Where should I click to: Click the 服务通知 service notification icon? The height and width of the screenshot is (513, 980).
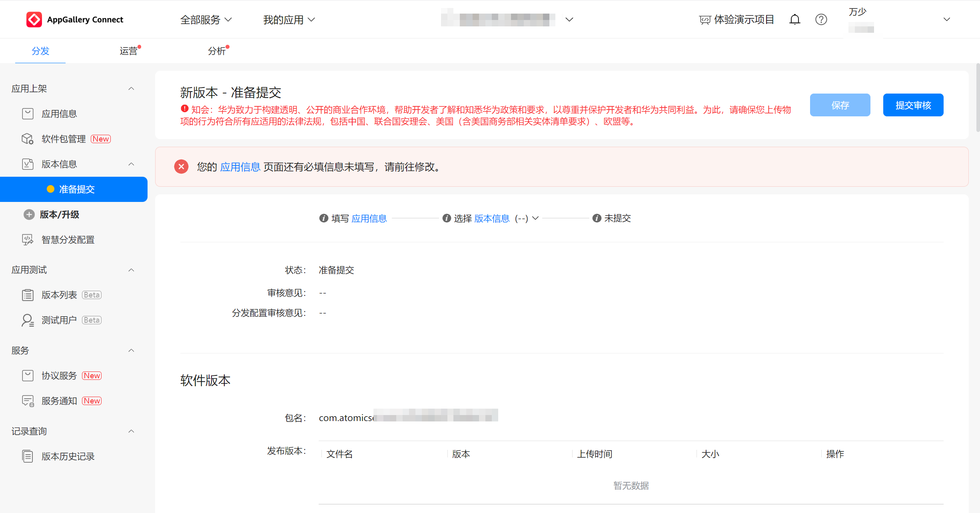click(x=28, y=401)
